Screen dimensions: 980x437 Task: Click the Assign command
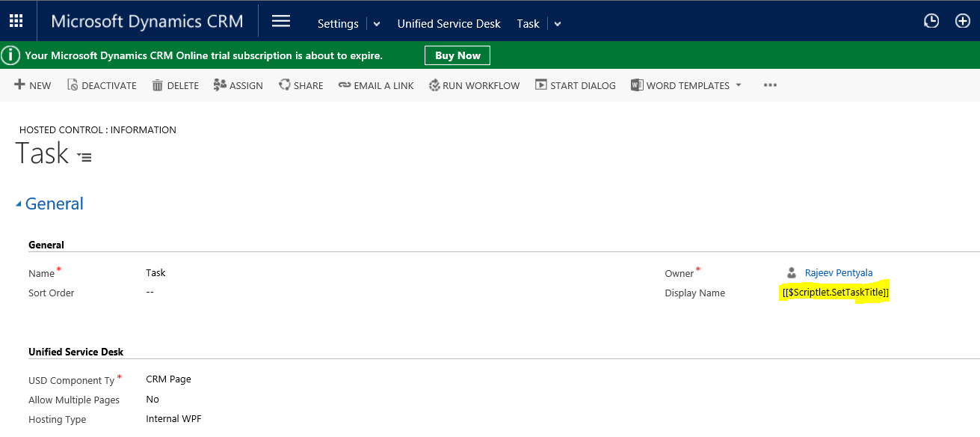(x=238, y=85)
